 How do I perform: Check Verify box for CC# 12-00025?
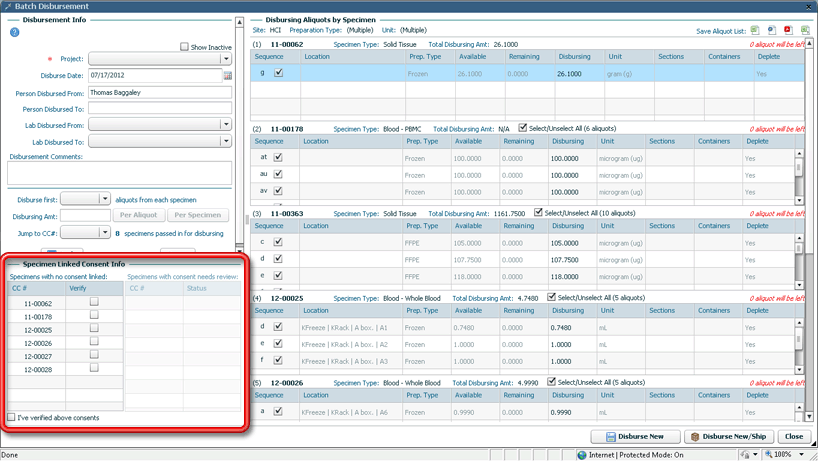click(x=94, y=328)
